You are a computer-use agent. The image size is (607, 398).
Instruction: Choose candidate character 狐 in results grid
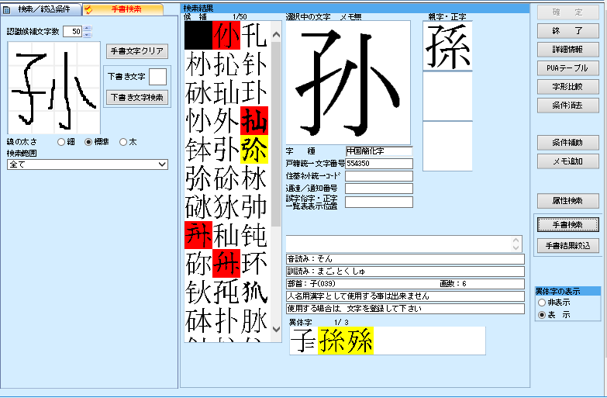coord(254,292)
